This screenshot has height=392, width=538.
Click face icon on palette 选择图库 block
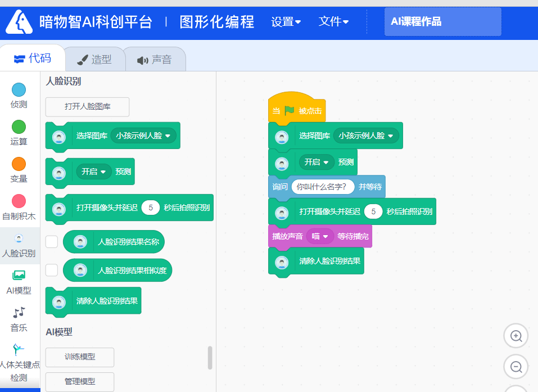point(59,137)
